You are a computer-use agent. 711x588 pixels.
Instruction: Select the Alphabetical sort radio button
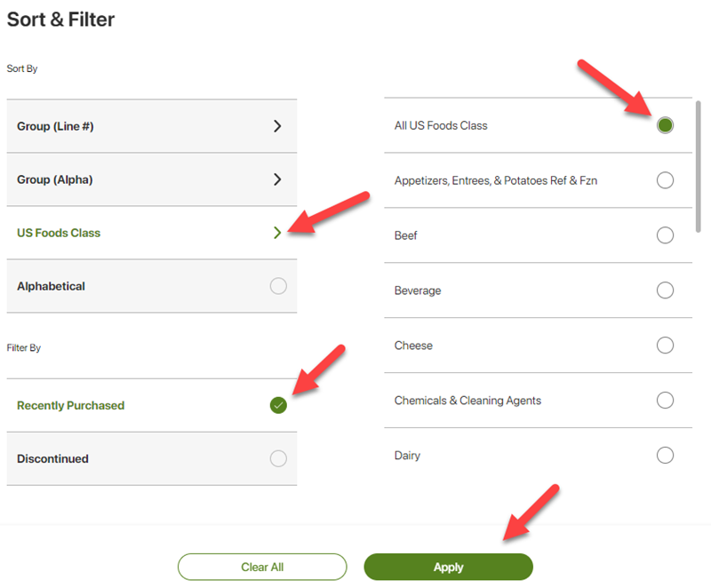tap(278, 286)
